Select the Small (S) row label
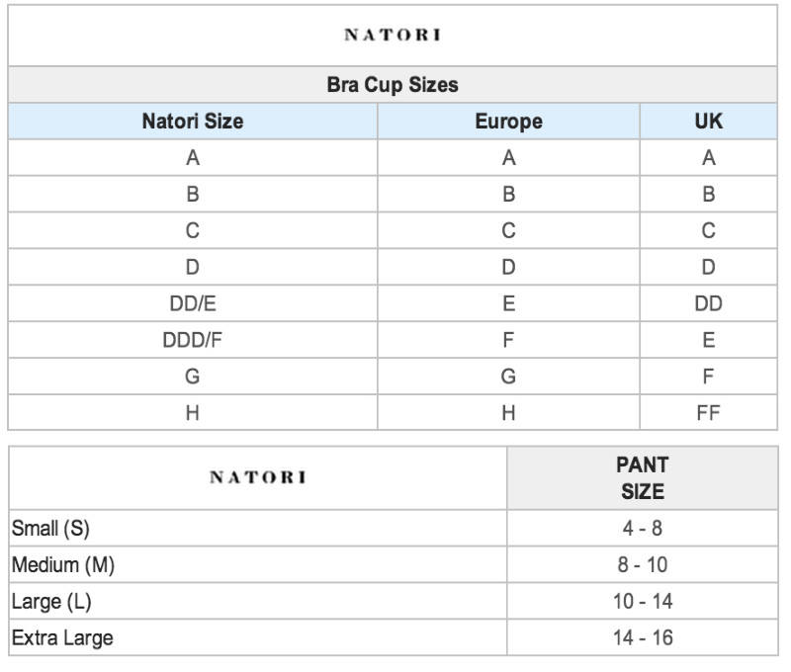 coord(50,529)
